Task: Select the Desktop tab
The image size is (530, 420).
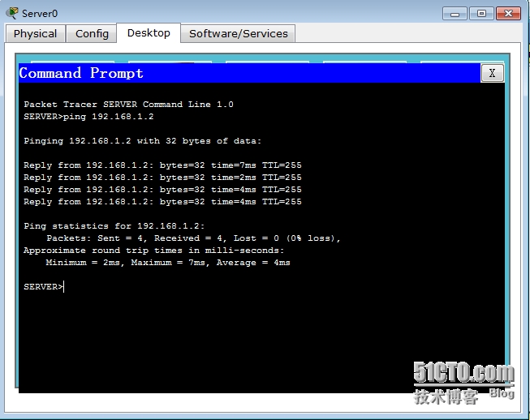Action: pyautogui.click(x=149, y=32)
